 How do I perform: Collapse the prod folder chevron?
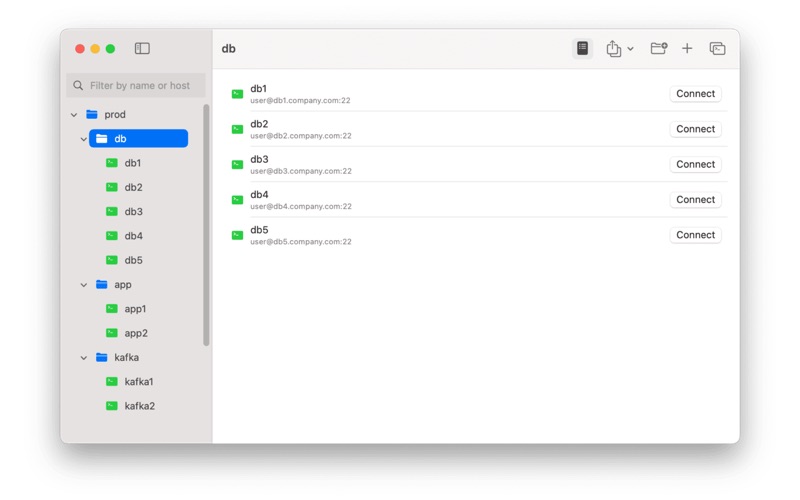click(x=74, y=115)
